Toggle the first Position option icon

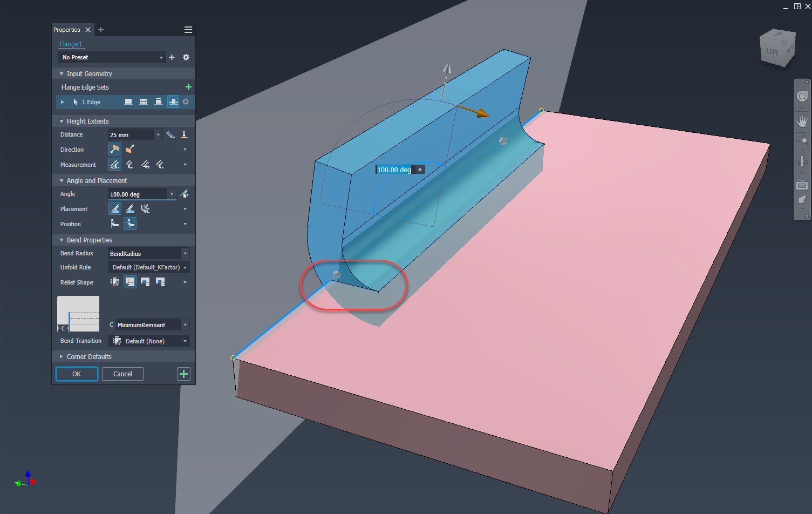point(114,223)
